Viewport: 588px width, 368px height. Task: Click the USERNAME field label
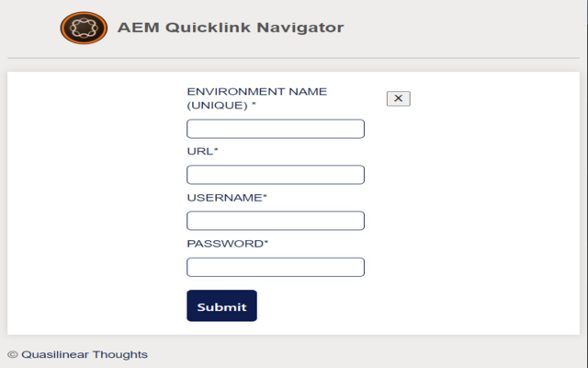224,197
